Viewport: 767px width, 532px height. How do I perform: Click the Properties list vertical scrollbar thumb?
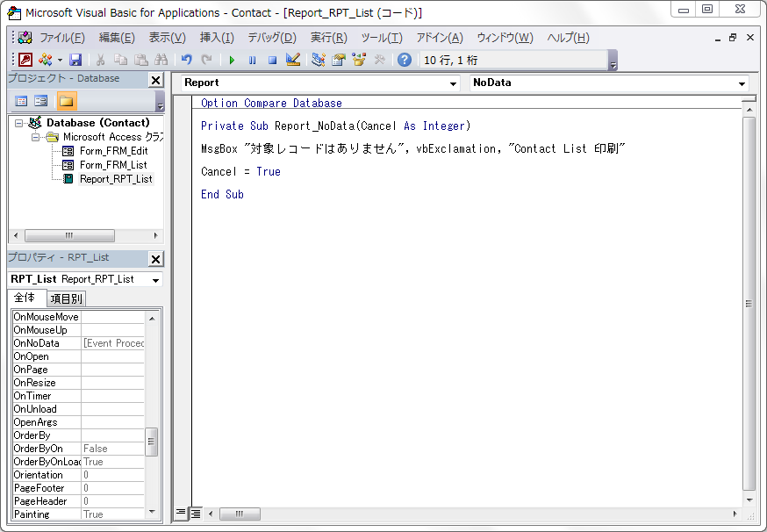tap(152, 442)
